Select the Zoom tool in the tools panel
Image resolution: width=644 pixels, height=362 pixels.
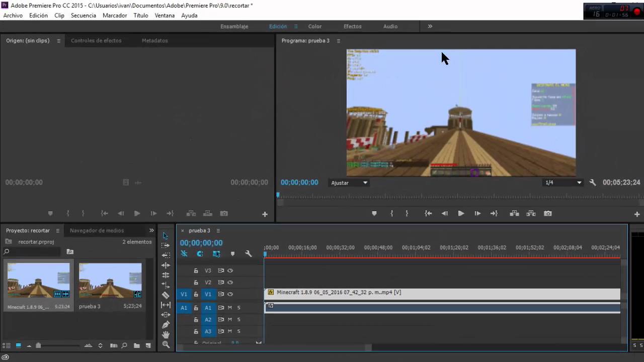click(x=166, y=345)
